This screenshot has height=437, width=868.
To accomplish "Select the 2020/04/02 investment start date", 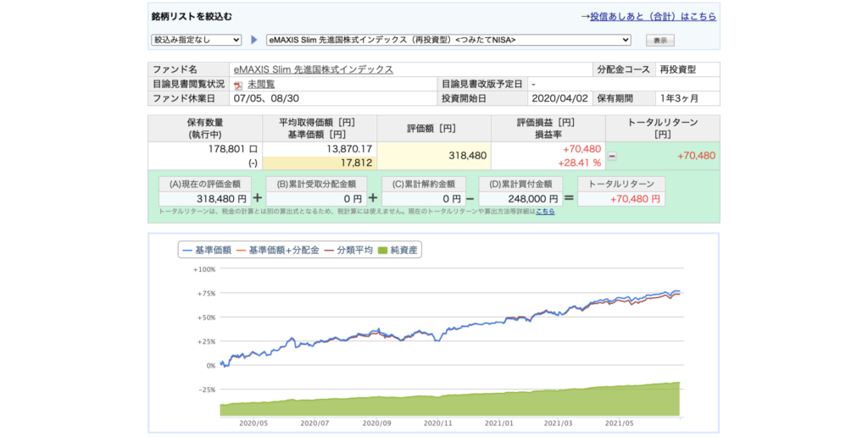I will pyautogui.click(x=558, y=98).
